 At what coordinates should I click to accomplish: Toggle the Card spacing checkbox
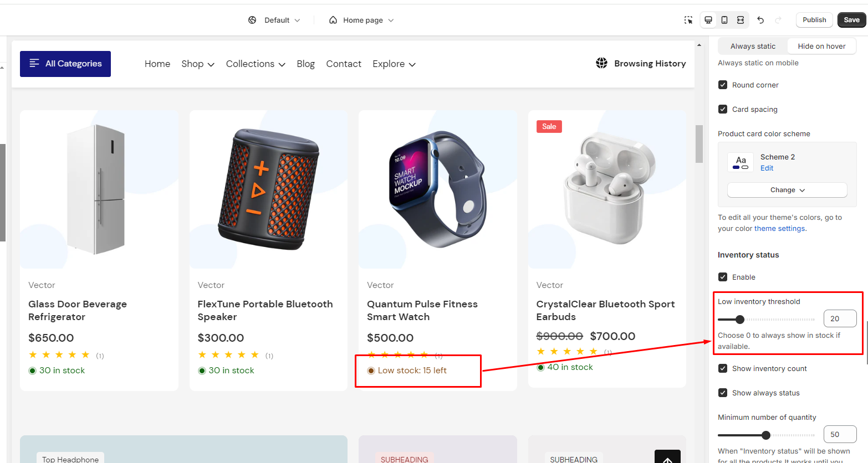tap(723, 109)
